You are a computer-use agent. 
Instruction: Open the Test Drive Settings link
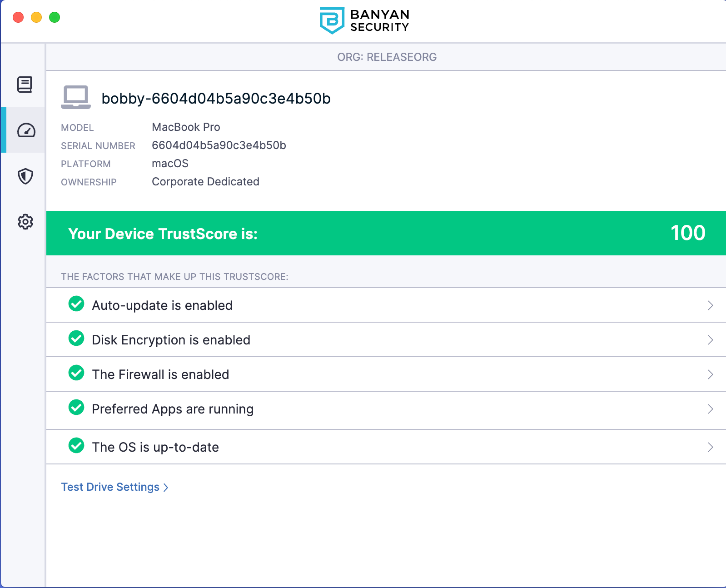tap(115, 487)
